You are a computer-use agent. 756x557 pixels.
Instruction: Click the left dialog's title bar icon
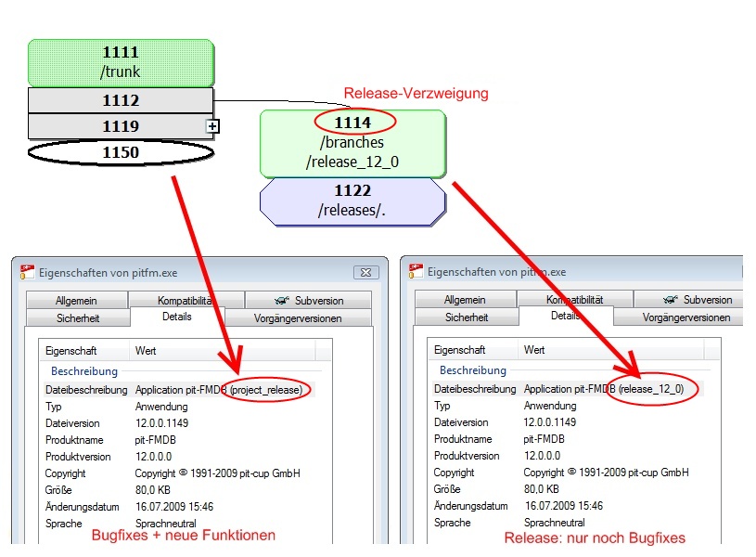click(x=27, y=272)
